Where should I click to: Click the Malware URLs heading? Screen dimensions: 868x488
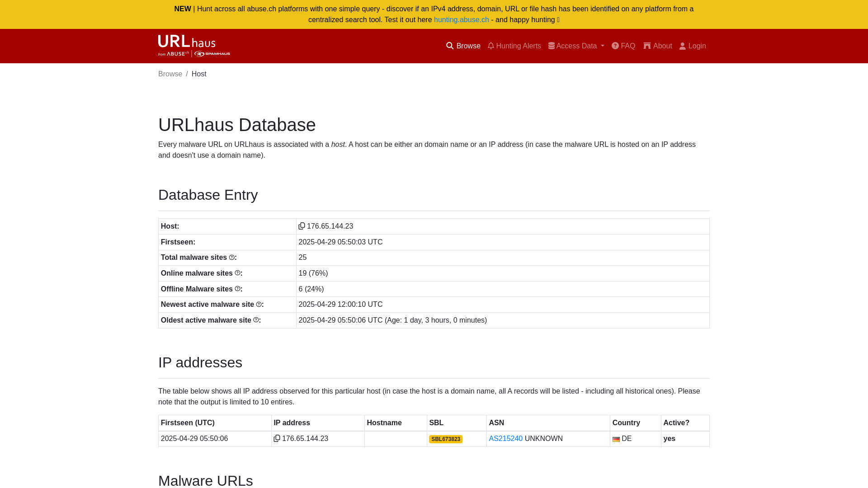point(206,480)
